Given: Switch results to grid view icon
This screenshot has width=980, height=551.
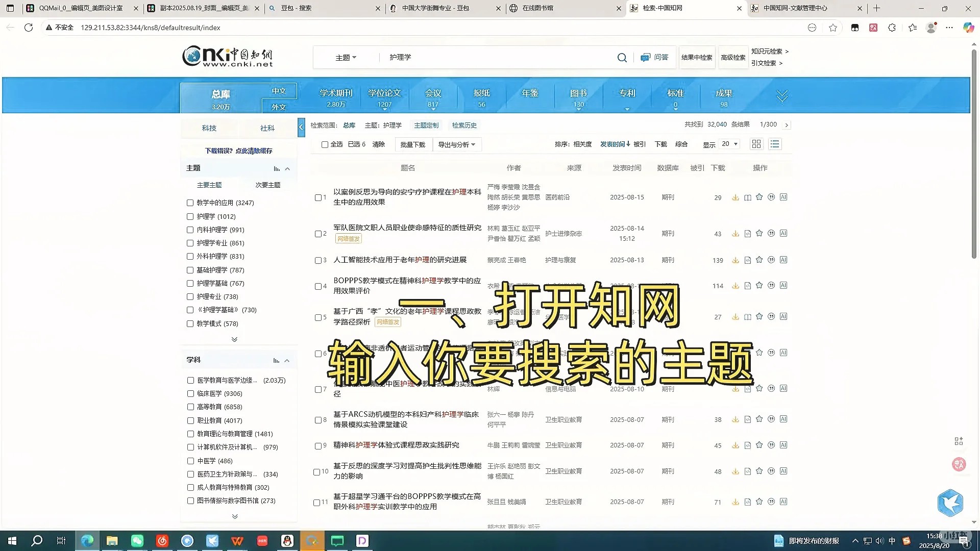Looking at the screenshot, I should (x=756, y=144).
